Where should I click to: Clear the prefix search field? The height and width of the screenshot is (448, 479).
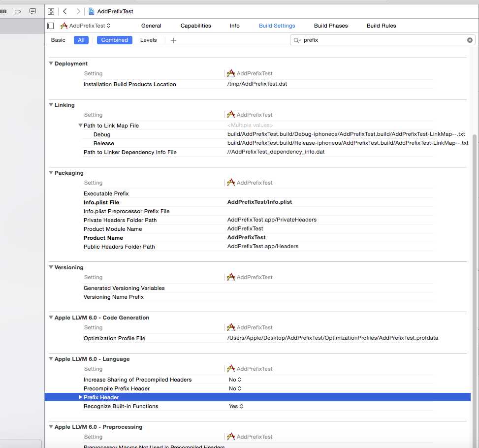pos(470,40)
